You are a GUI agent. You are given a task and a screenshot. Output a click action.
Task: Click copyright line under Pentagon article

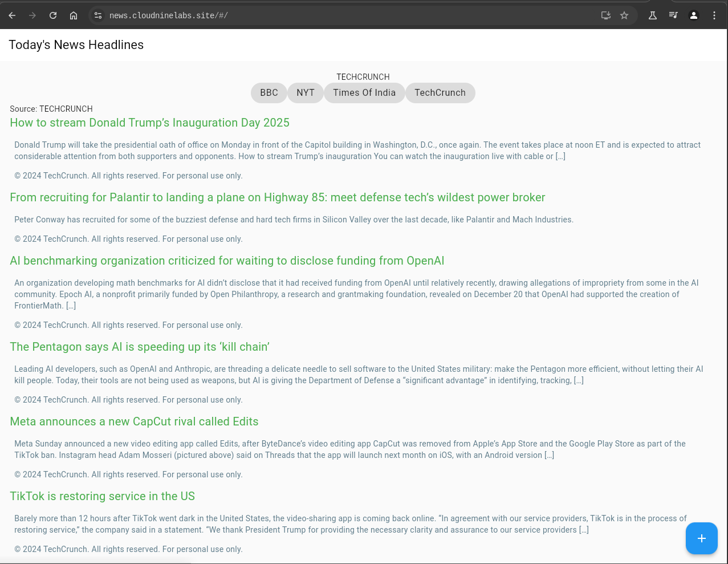(x=128, y=400)
